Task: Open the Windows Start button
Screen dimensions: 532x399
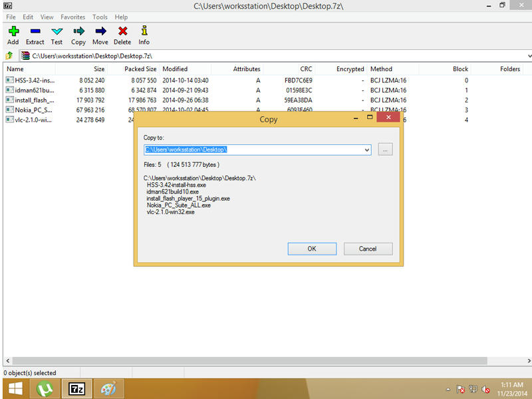Action: click(x=15, y=389)
